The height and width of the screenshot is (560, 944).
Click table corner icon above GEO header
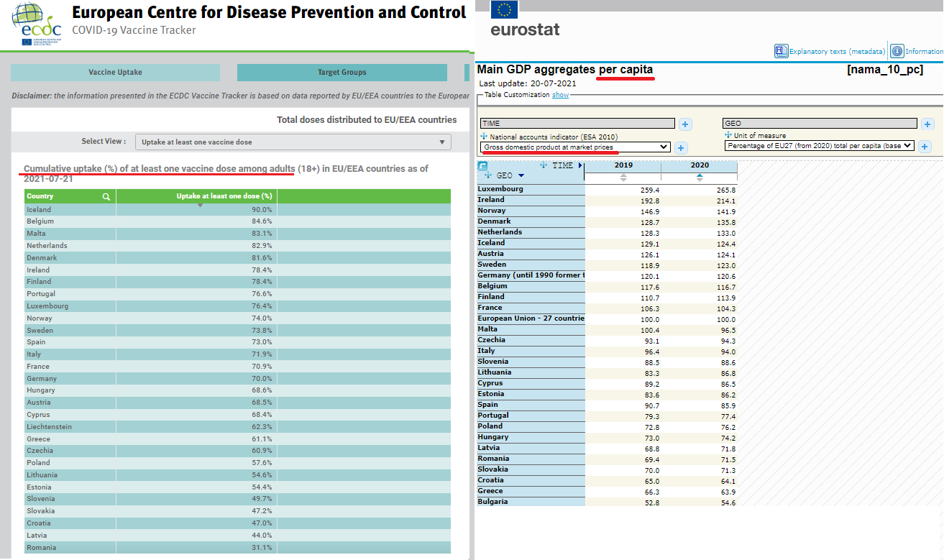[x=483, y=166]
